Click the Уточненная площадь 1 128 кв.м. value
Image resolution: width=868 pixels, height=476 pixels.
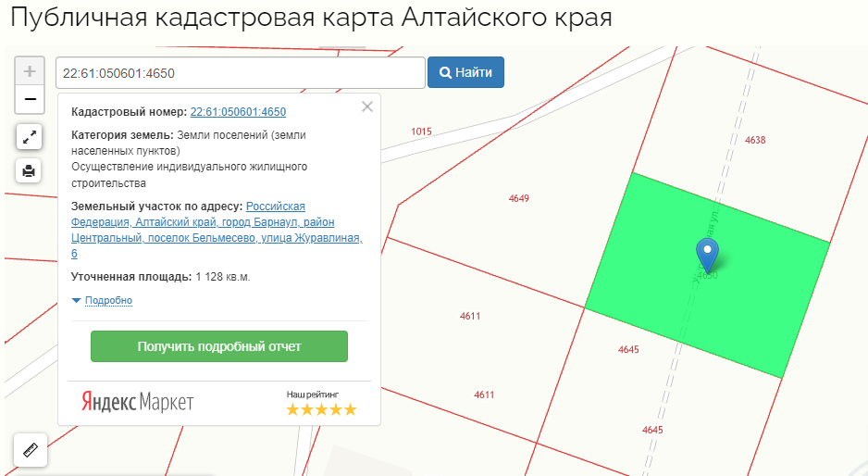223,277
